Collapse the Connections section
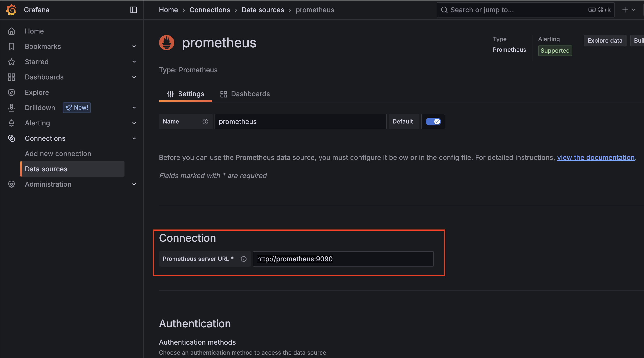Image resolution: width=644 pixels, height=358 pixels. pos(134,138)
